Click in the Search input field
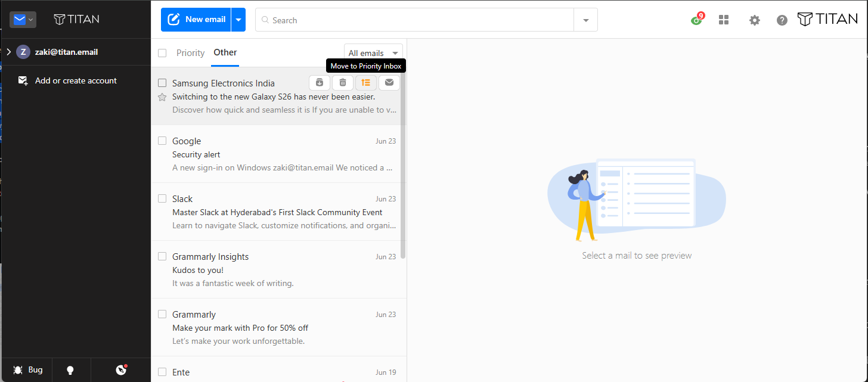The height and width of the screenshot is (382, 868). coord(414,20)
